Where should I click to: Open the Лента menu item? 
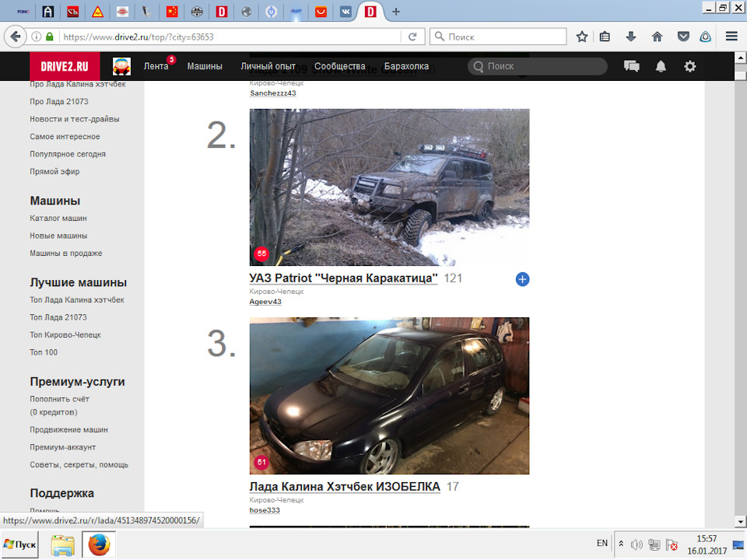point(156,66)
